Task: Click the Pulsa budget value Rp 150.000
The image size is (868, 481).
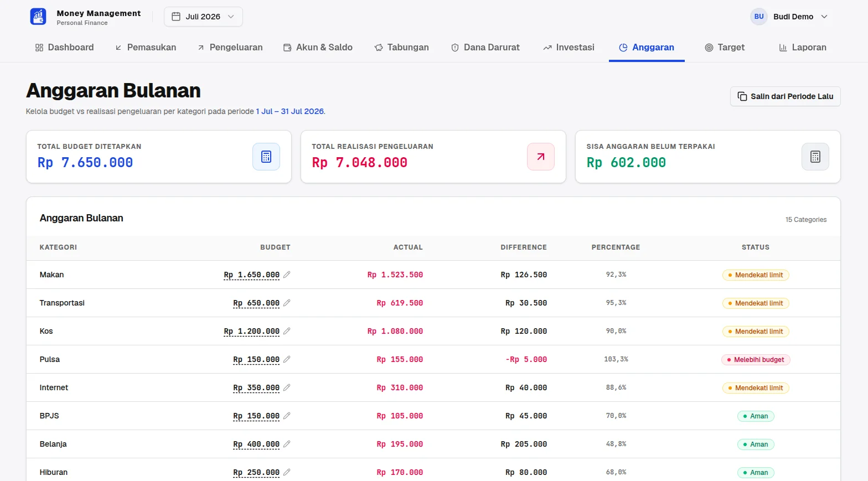Action: coord(256,360)
